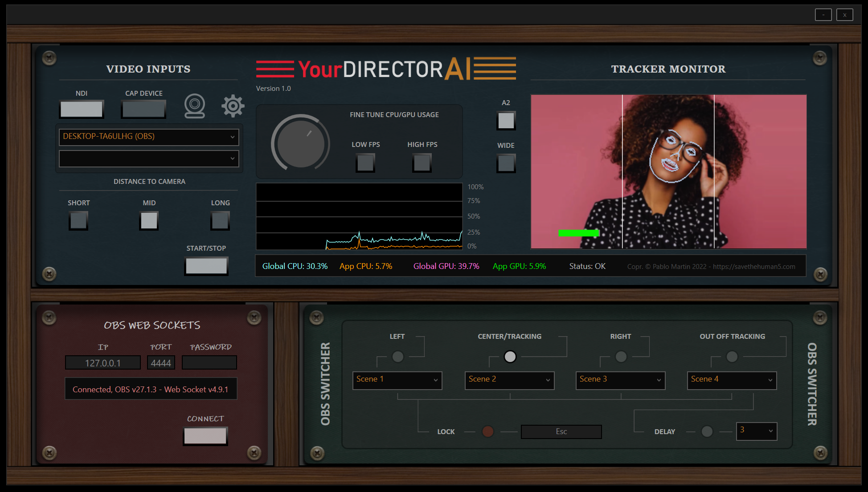Select the LEFT scene indicator radio
The width and height of the screenshot is (868, 492).
[x=398, y=357]
